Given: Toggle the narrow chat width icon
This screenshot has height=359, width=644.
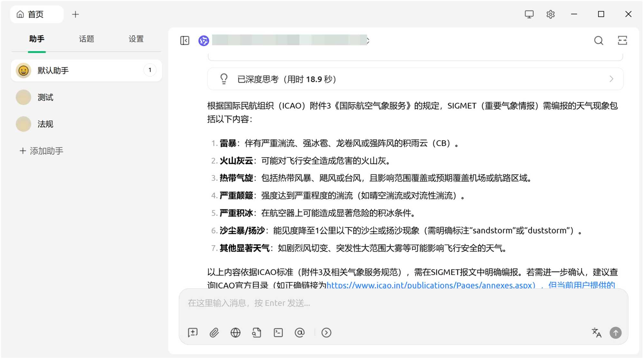Looking at the screenshot, I should tap(622, 41).
